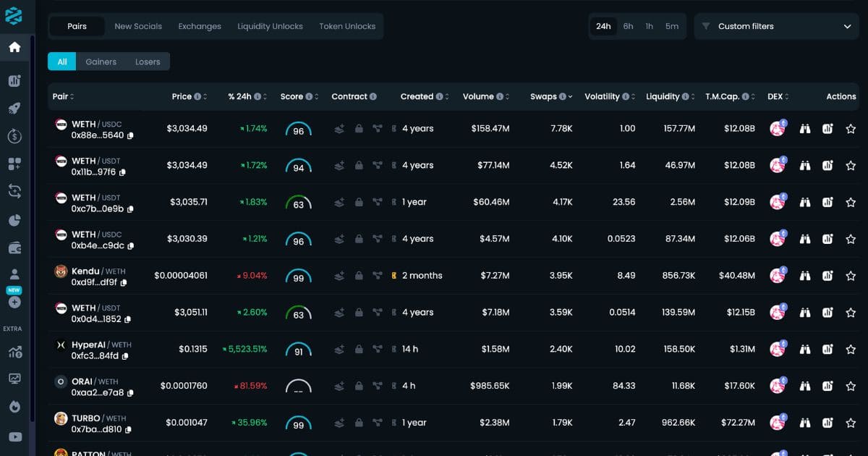Viewport: 868px width, 456px height.
Task: Open chart icon for HyperAI row
Action: point(827,350)
